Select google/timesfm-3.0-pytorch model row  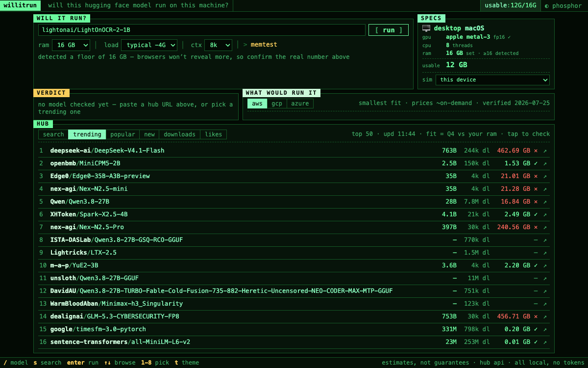294,329
